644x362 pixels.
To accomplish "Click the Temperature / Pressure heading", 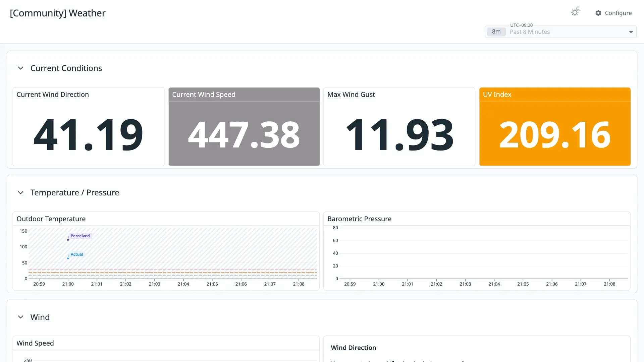I will (x=75, y=193).
